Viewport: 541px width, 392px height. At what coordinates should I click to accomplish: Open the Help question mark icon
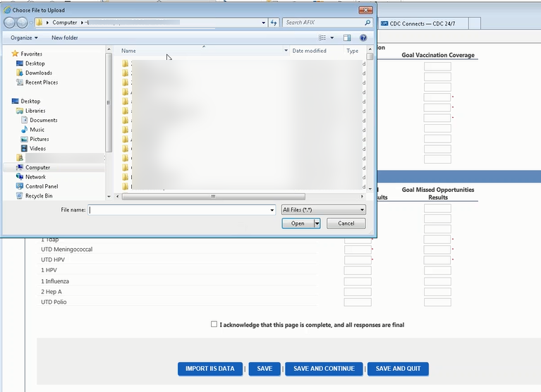[363, 38]
